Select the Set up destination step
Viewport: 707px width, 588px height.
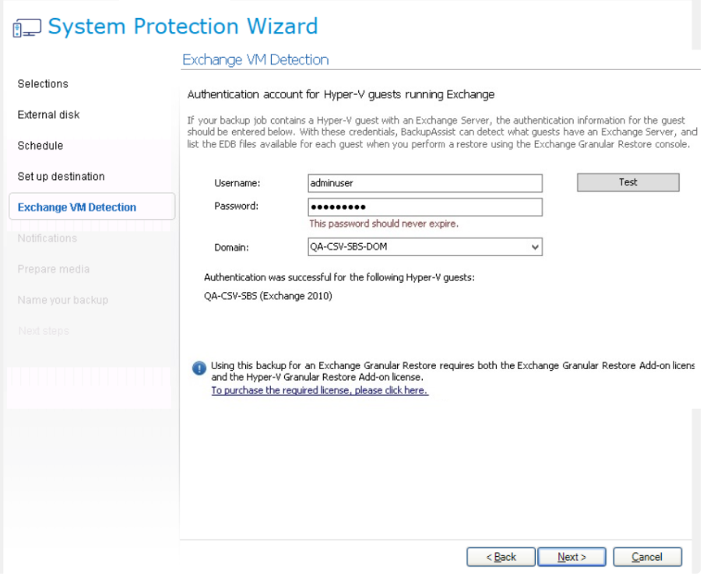tap(61, 177)
